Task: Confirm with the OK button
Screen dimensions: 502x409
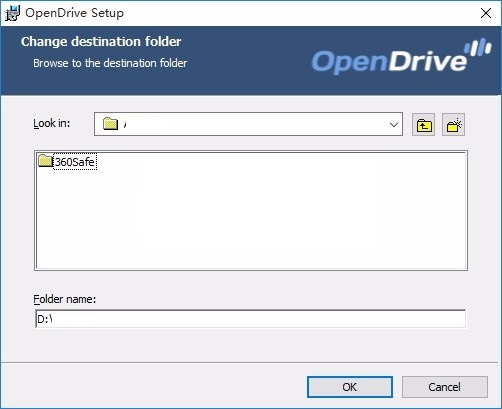Action: pyautogui.click(x=350, y=387)
